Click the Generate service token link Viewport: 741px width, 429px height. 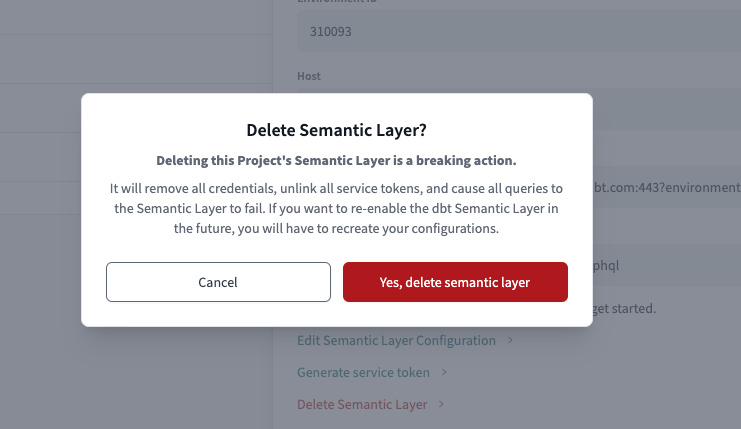tap(363, 372)
